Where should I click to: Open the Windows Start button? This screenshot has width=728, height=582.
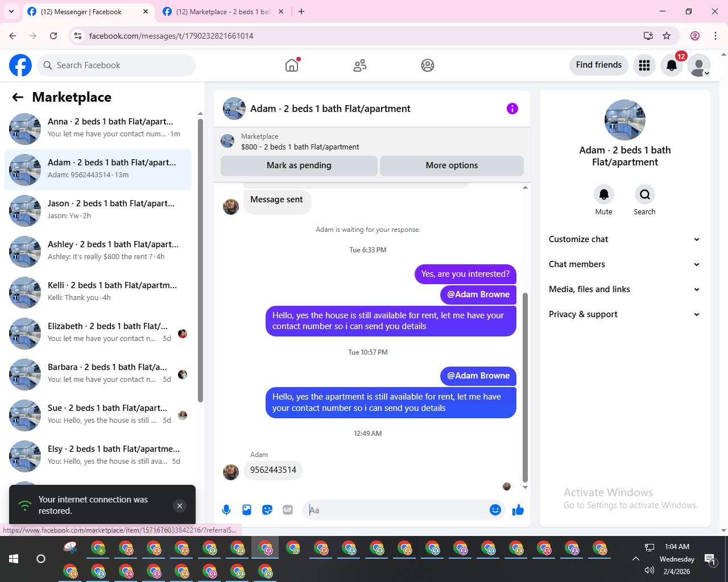[14, 559]
